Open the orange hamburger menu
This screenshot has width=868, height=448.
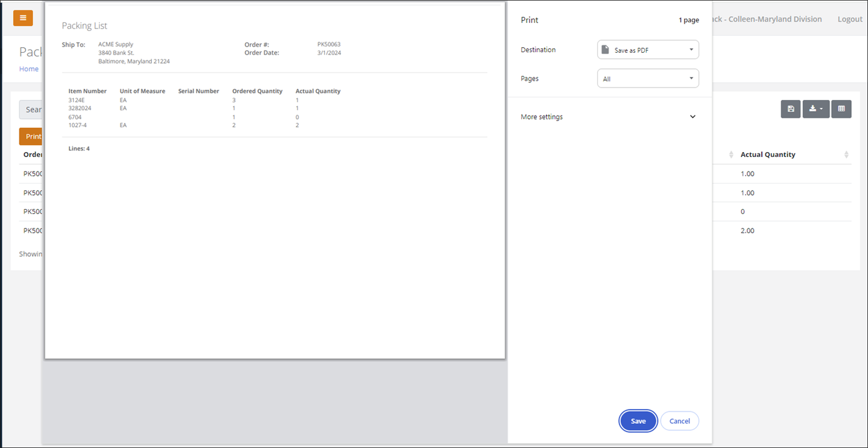tap(23, 18)
